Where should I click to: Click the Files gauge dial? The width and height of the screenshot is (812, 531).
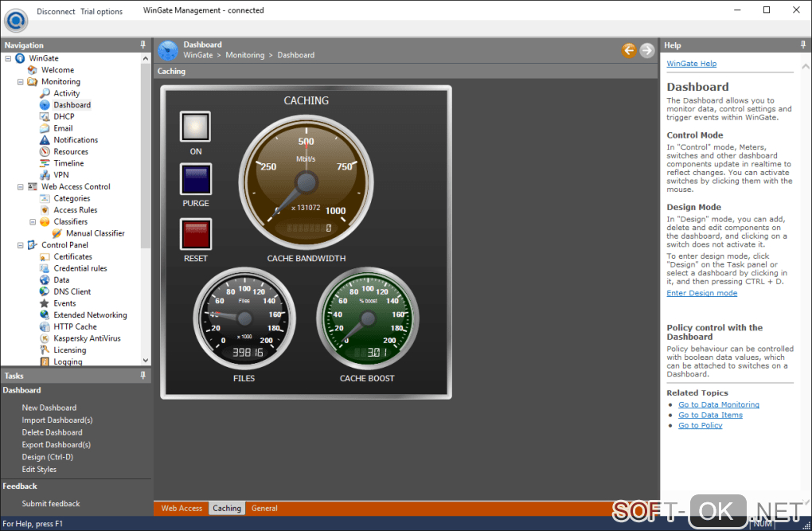244,318
